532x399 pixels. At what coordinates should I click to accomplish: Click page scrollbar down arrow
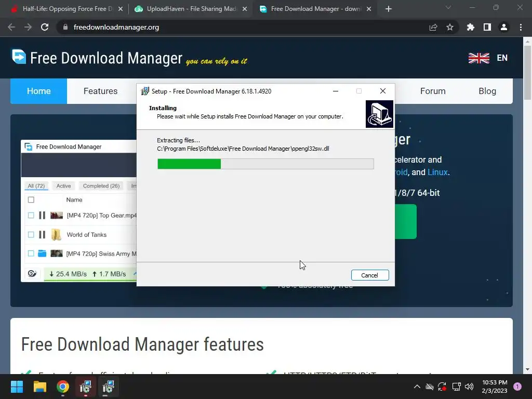[527, 369]
